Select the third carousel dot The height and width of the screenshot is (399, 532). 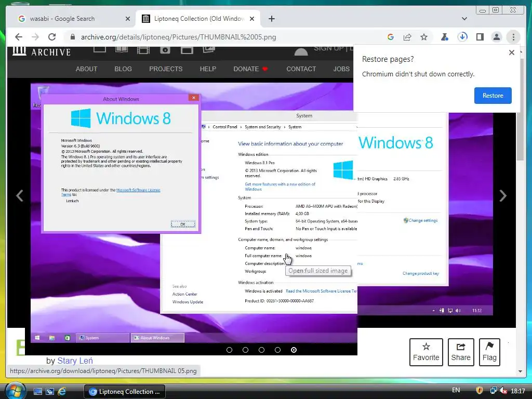pos(262,350)
